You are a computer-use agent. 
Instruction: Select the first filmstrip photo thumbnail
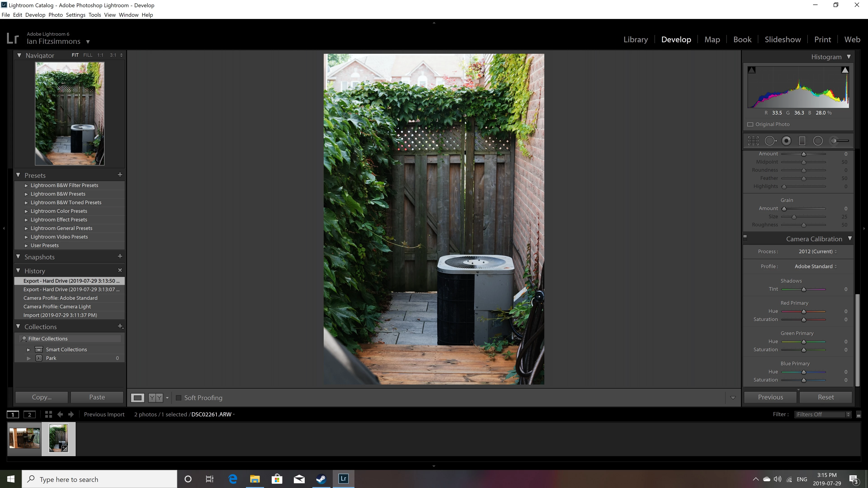tap(24, 438)
